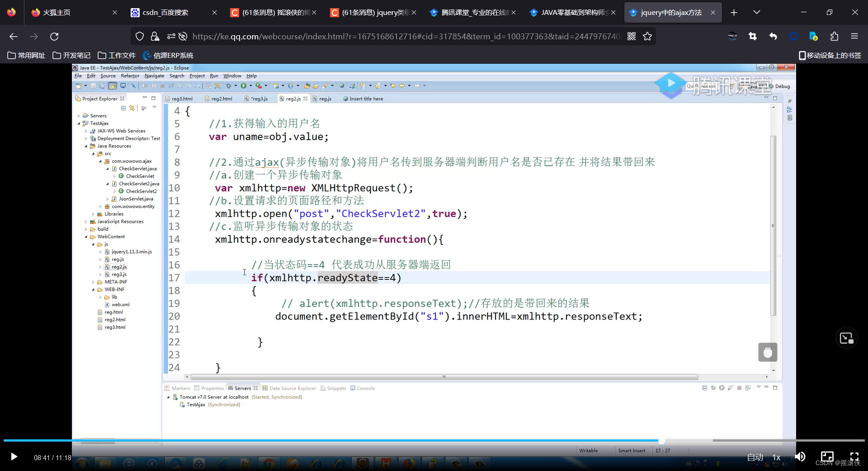Switch to reg3.html editor tab
The image size is (868, 471).
179,99
